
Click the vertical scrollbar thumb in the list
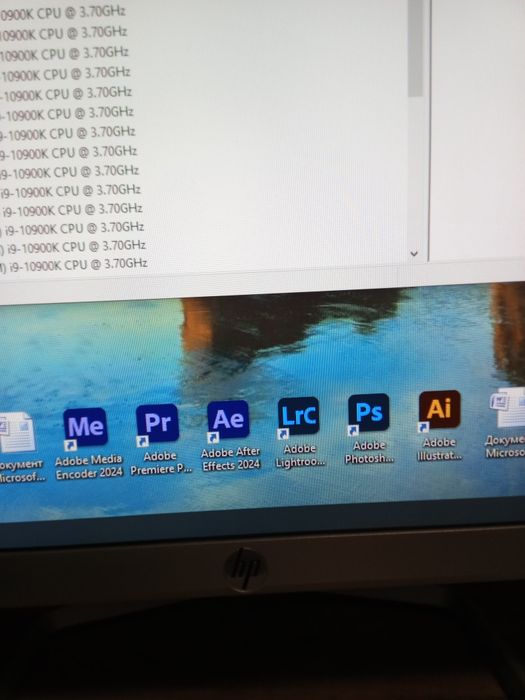416,47
